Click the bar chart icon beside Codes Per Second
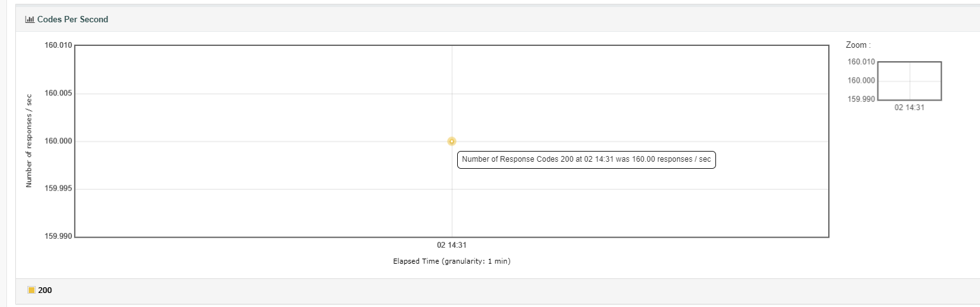 (29, 20)
